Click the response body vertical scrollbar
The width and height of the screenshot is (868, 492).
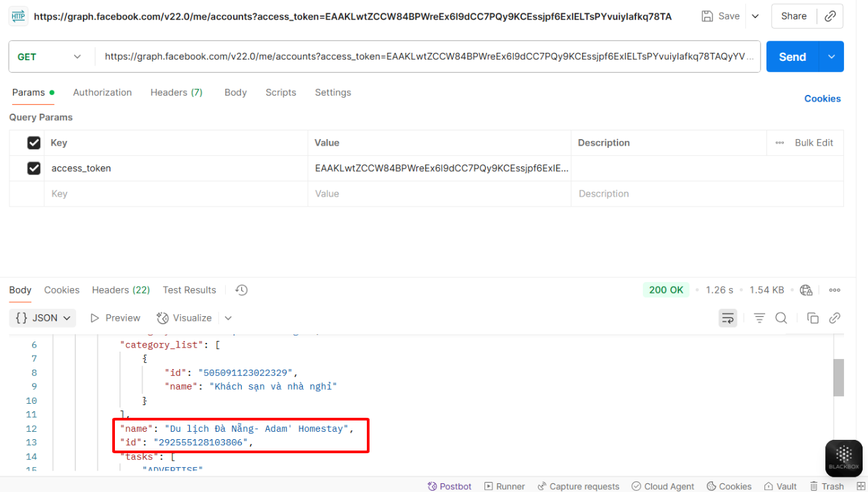point(839,378)
